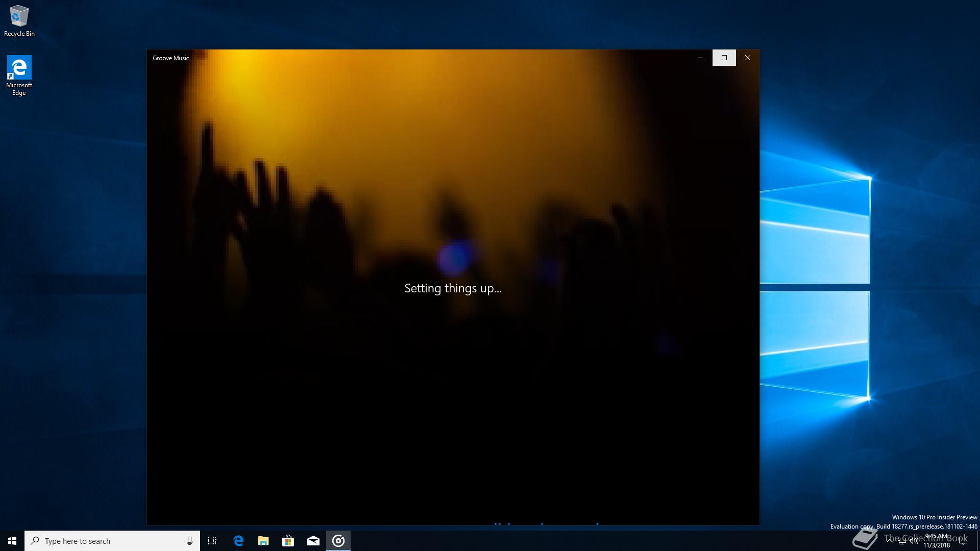980x551 pixels.
Task: Open the Mail app from the taskbar
Action: pyautogui.click(x=313, y=541)
